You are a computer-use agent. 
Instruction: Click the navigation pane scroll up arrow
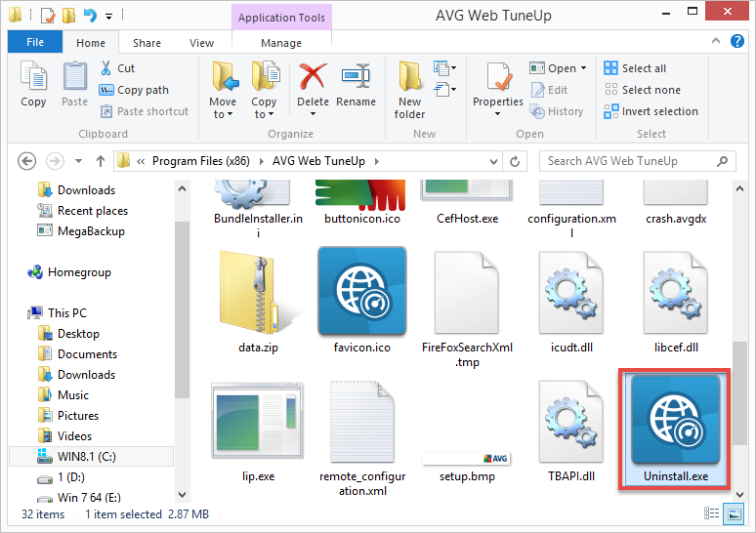point(182,189)
